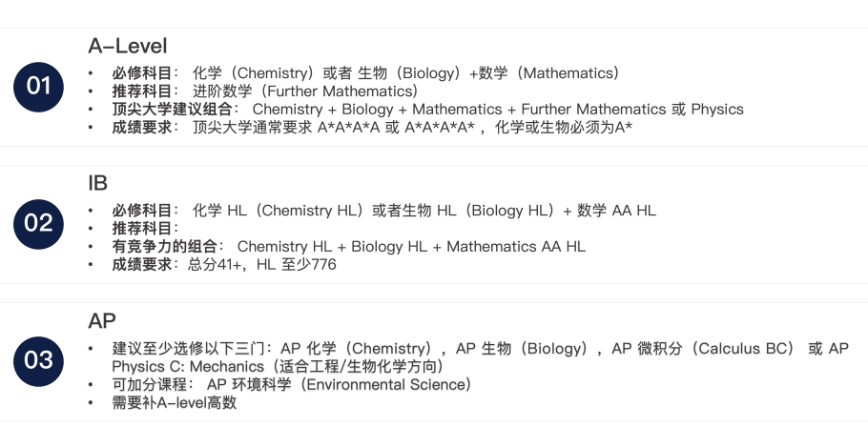Image resolution: width=868 pixels, height=427 pixels.
Task: Select the AP section heading
Action: (x=102, y=320)
